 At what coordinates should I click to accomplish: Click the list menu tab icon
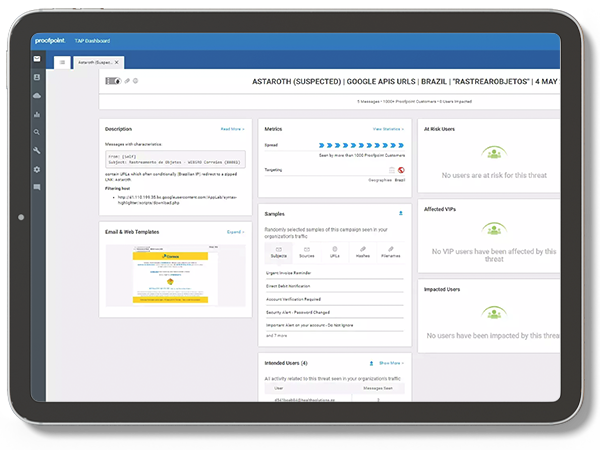62,62
